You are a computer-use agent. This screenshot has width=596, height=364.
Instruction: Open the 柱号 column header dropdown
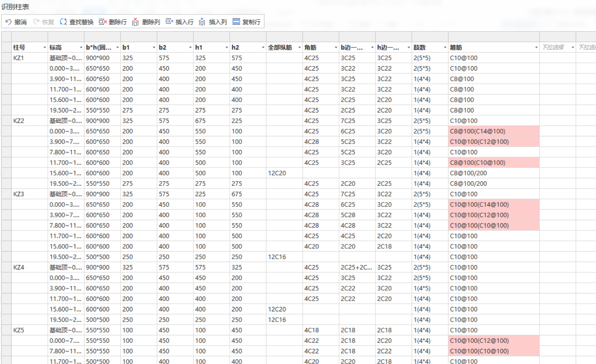(44, 47)
